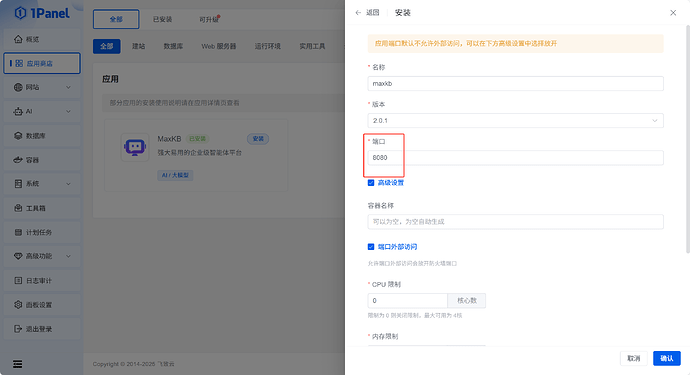Switch to the 已安装 tab
This screenshot has height=375, width=690.
(x=162, y=19)
